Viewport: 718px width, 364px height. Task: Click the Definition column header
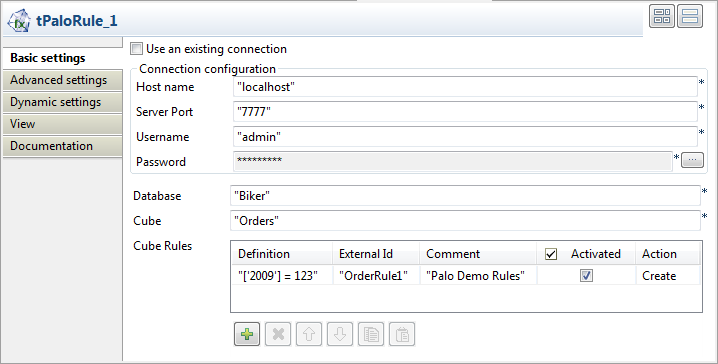pyautogui.click(x=282, y=254)
